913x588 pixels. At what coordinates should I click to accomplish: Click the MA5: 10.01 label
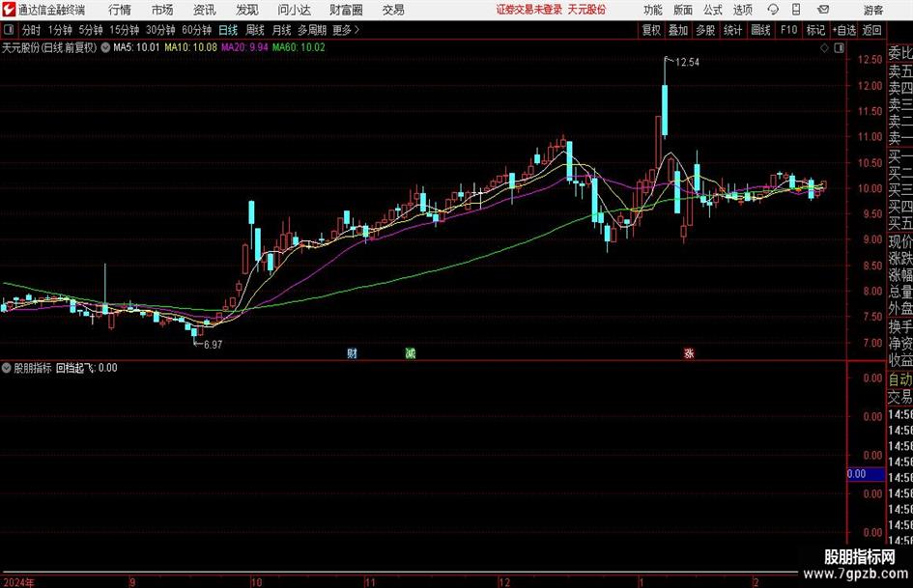pos(136,47)
